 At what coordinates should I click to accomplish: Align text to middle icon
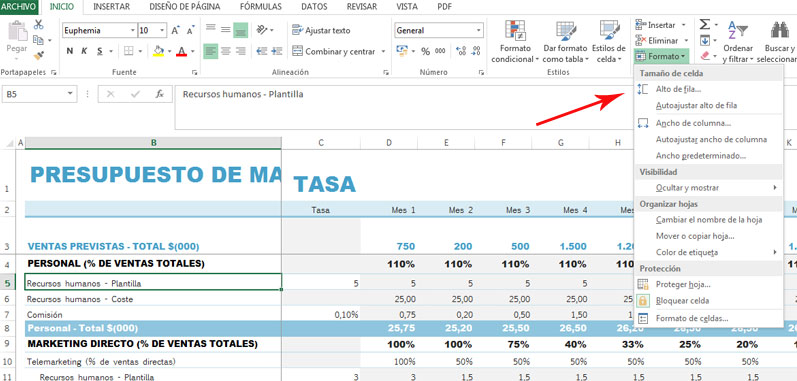pyautogui.click(x=226, y=30)
